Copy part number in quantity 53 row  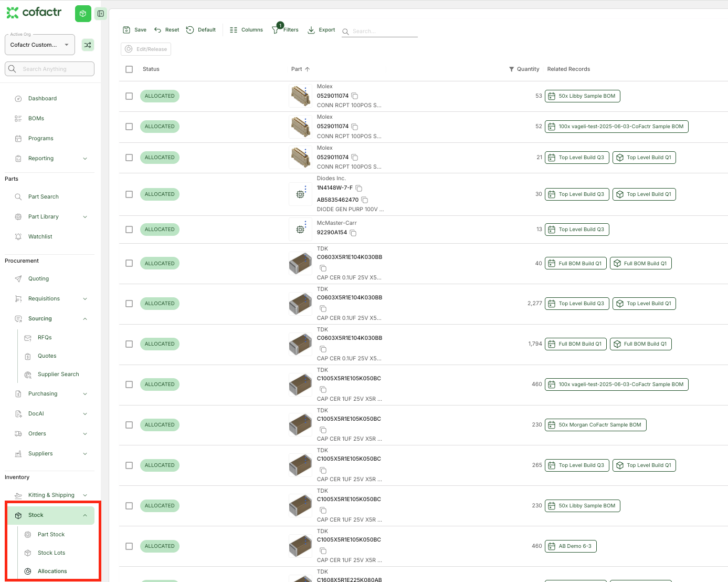pyautogui.click(x=355, y=96)
